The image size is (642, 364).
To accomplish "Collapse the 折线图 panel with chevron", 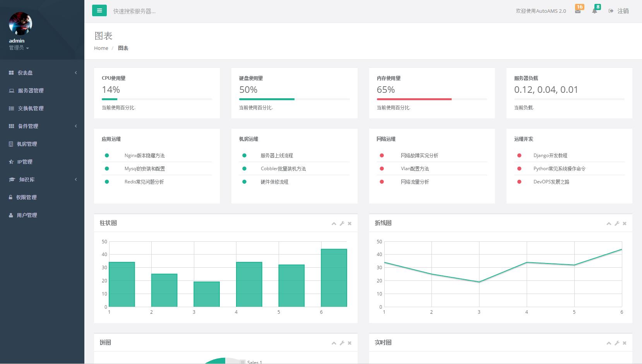I will pyautogui.click(x=609, y=224).
